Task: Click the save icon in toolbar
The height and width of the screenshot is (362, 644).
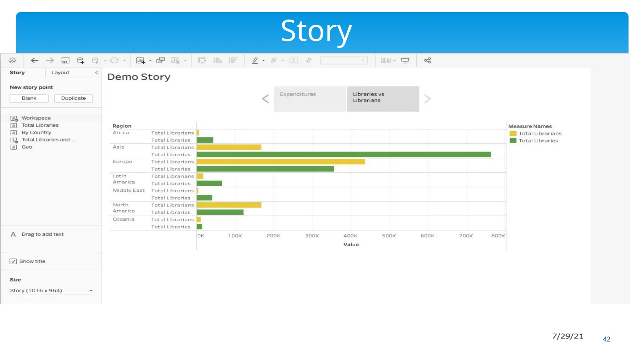Action: (x=65, y=60)
